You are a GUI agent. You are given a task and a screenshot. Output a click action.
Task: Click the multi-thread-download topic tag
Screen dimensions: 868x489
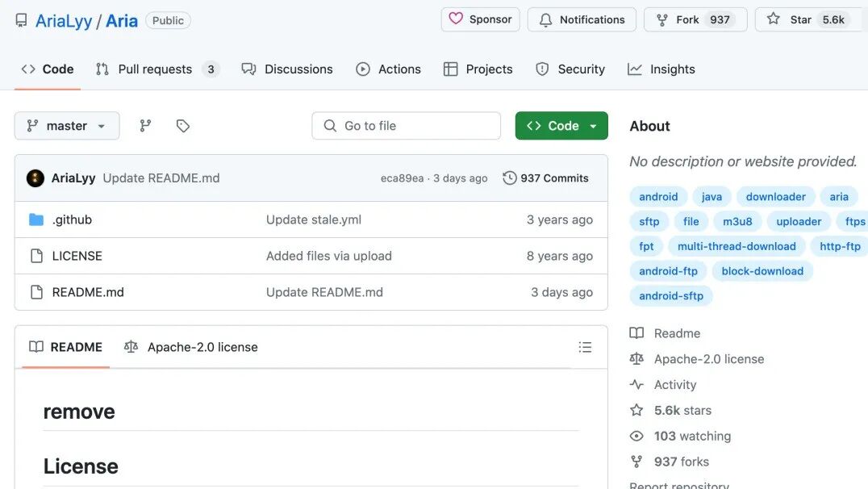pos(737,246)
